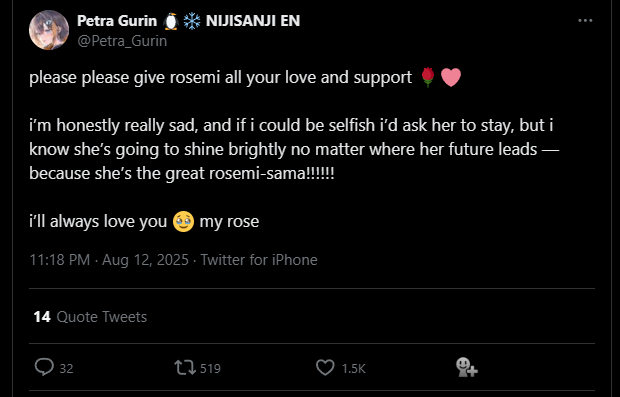Click the reply count 32
This screenshot has width=620, height=397.
coord(66,369)
